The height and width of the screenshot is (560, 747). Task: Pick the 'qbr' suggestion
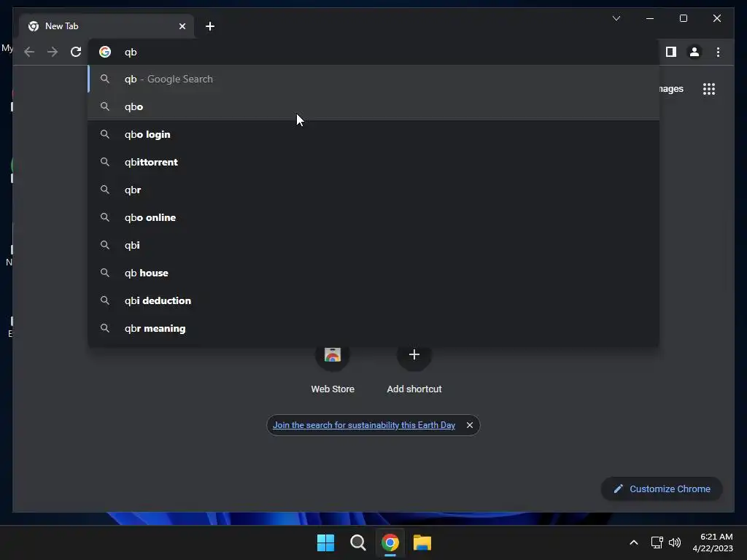point(374,190)
